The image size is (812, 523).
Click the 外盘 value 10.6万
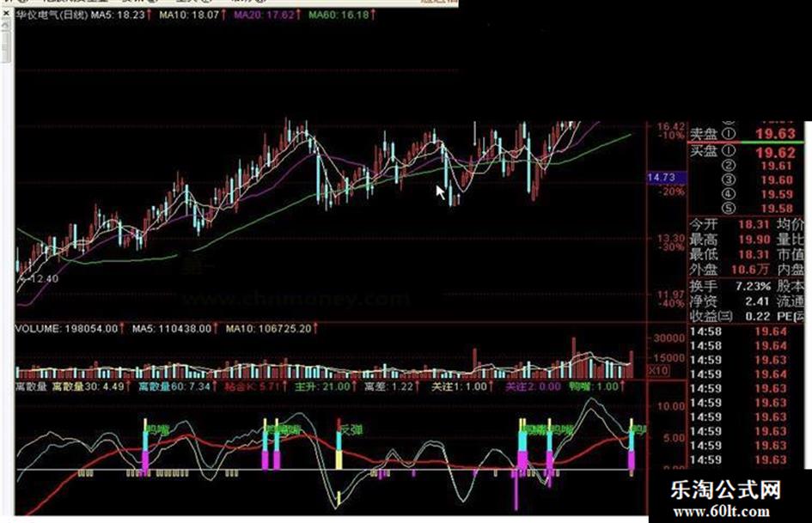[x=750, y=270]
